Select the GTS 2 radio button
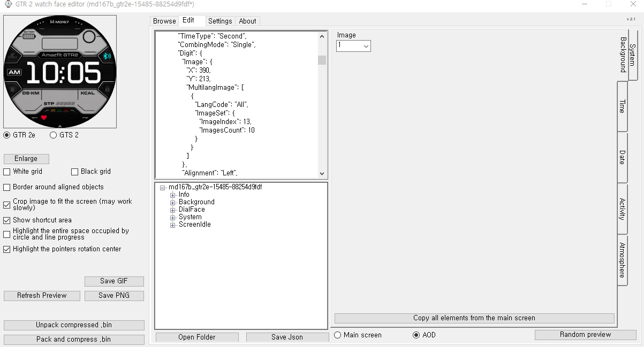644x347 pixels. (x=53, y=135)
